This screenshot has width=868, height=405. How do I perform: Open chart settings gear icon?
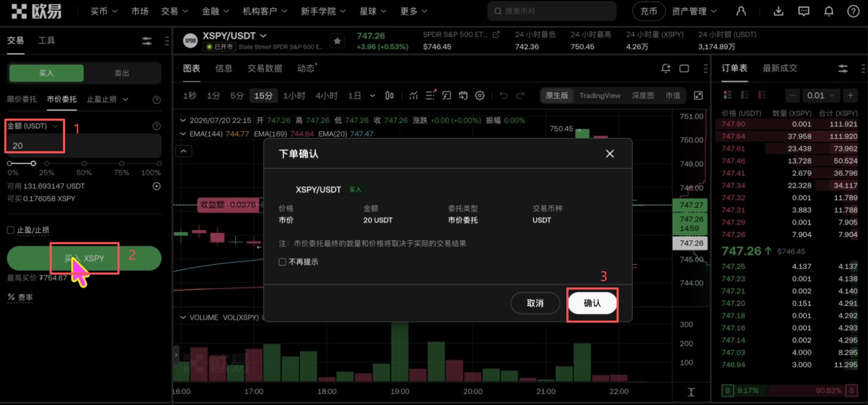(x=480, y=96)
